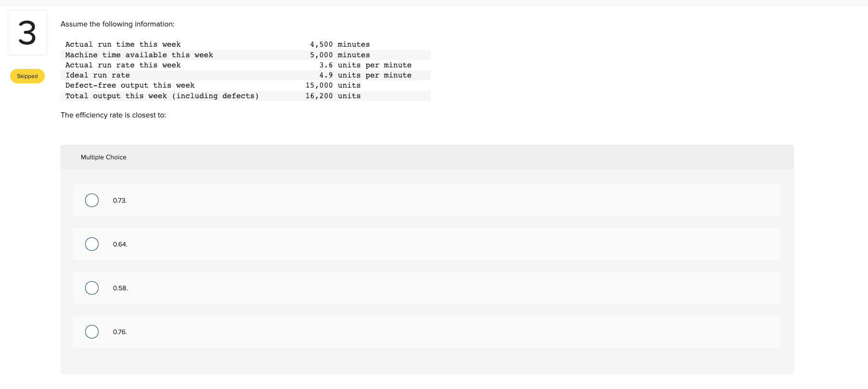Select the Ideal run rate row
Screen dimensions: 868x389
pos(216,75)
